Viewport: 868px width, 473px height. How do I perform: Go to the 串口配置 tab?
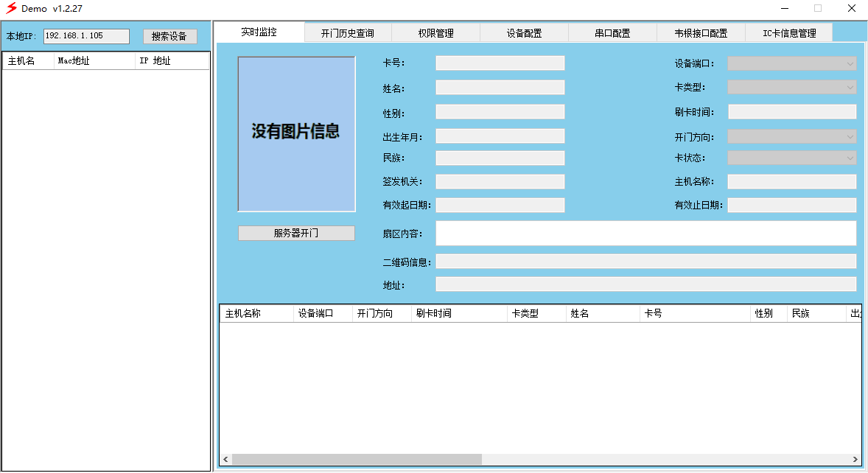612,33
